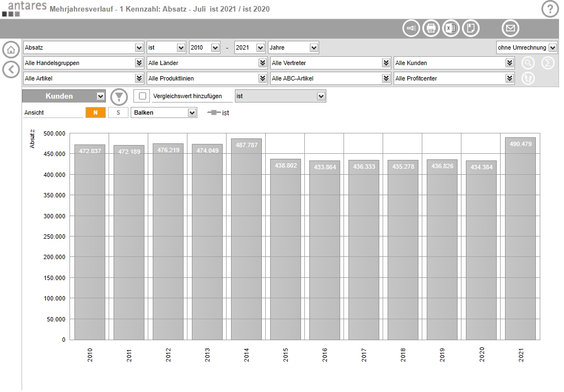Viewport: 564px width, 392px height.
Task: Go to the home screen icon
Action: pyautogui.click(x=10, y=50)
